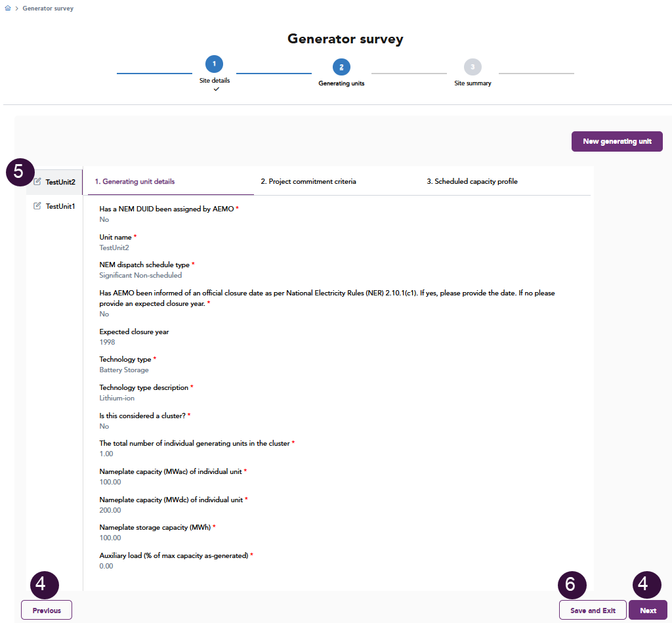Add a New generating unit
This screenshot has width=672, height=623.
(617, 142)
